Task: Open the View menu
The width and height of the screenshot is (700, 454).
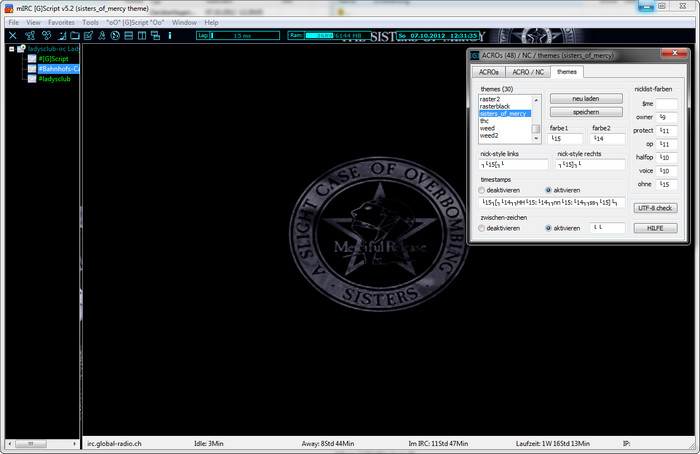Action: (33, 22)
